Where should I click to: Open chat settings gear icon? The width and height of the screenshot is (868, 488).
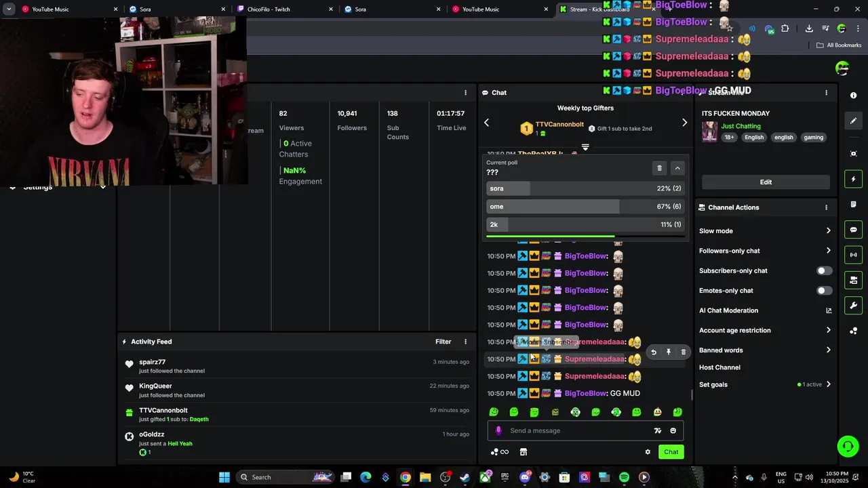point(648,452)
